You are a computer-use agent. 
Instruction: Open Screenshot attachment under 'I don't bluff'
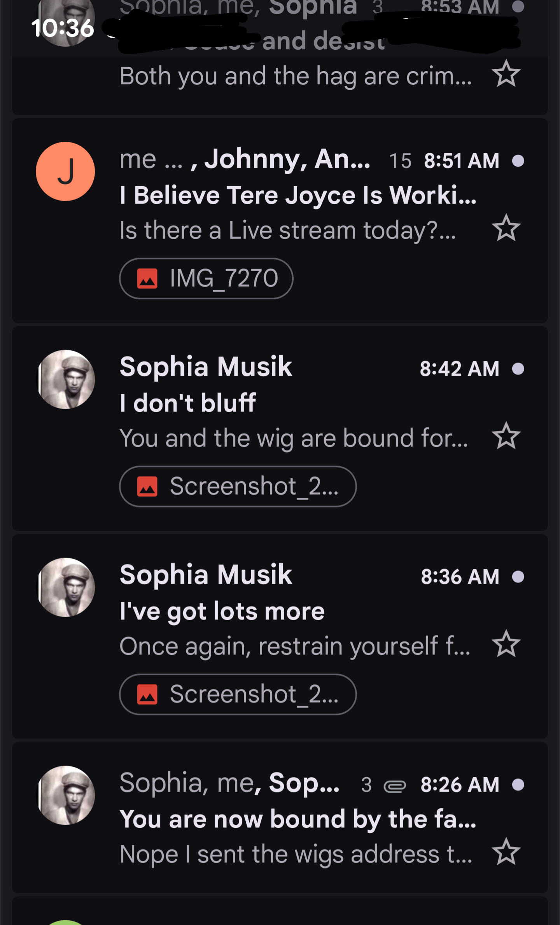pyautogui.click(x=238, y=486)
